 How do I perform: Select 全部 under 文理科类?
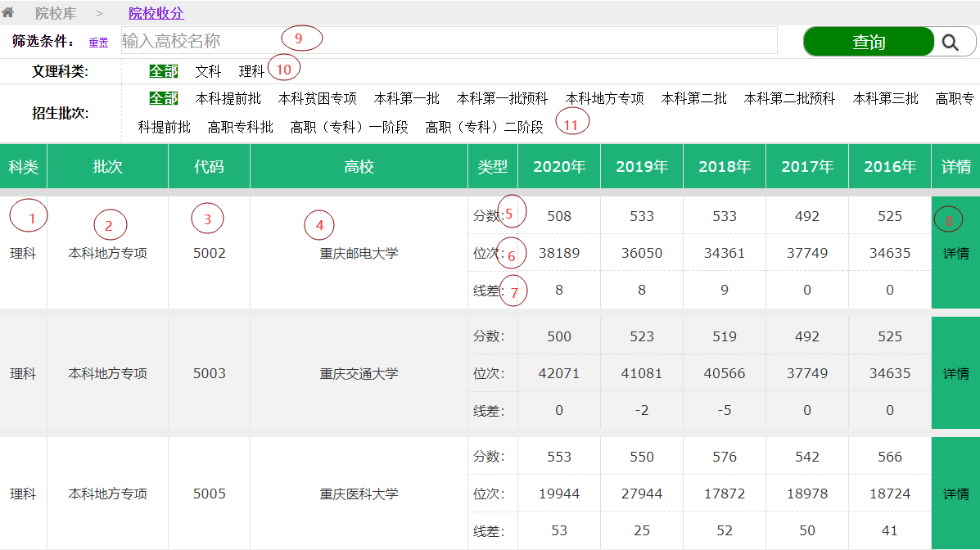pyautogui.click(x=163, y=71)
